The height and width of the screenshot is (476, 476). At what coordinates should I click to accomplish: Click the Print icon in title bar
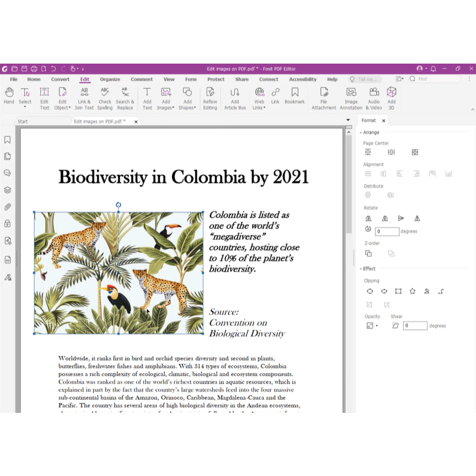[34, 69]
